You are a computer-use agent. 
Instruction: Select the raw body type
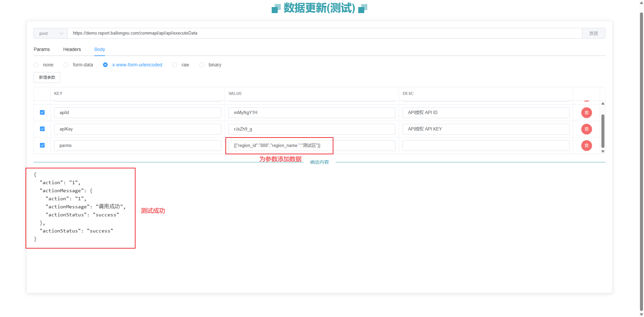pyautogui.click(x=175, y=65)
